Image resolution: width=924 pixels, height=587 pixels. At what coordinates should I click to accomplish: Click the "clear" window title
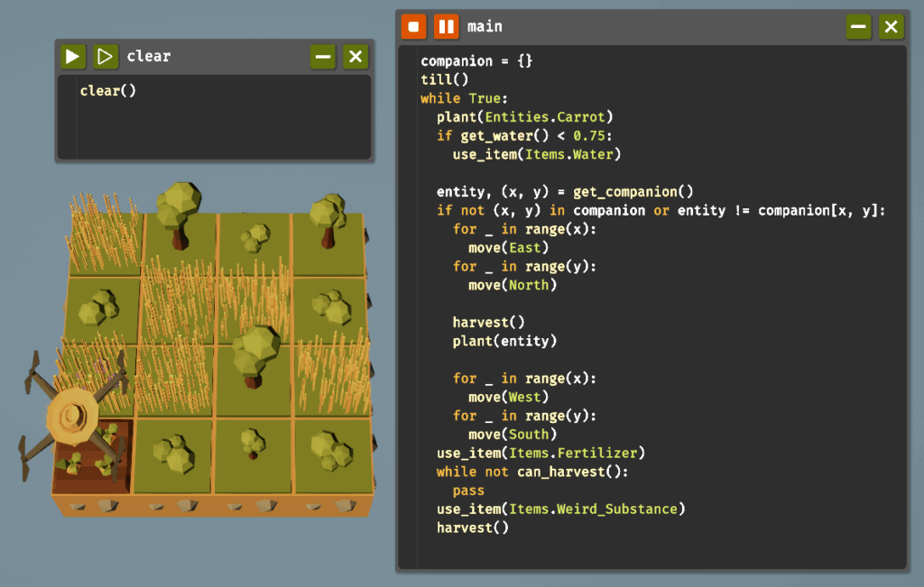(148, 57)
